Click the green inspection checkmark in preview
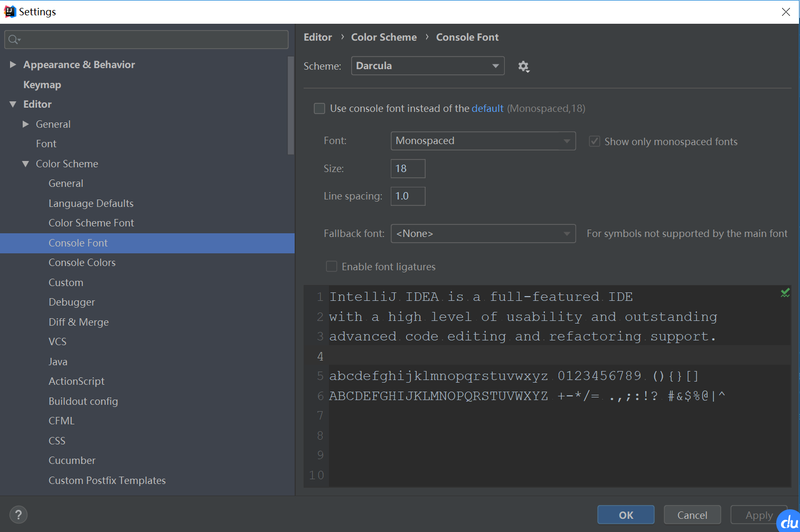 [x=785, y=293]
